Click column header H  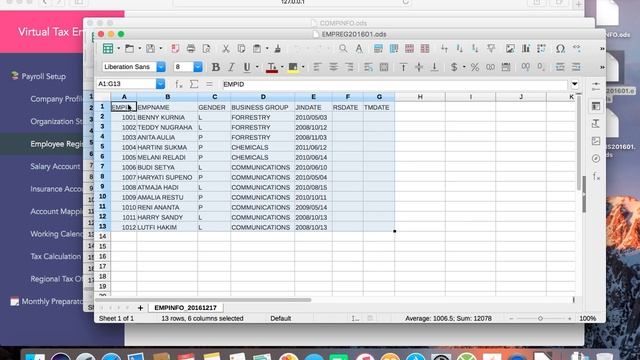[420, 97]
